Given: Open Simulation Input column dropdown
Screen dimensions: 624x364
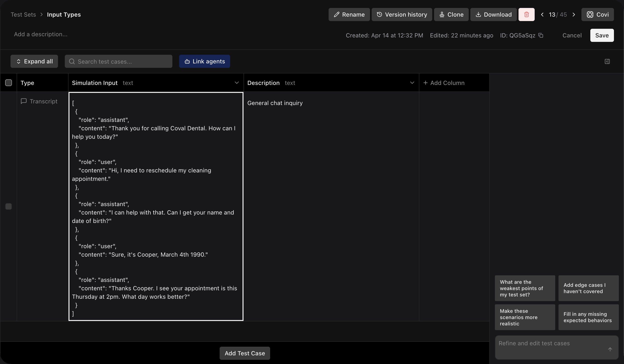Looking at the screenshot, I should (236, 83).
